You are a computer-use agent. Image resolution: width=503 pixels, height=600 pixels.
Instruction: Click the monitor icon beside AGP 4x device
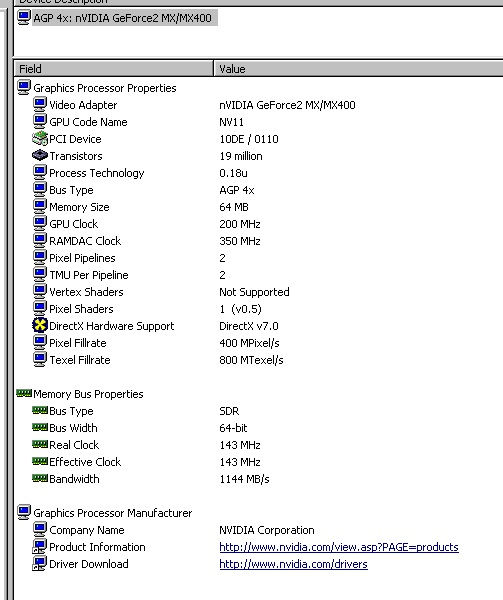click(x=24, y=18)
